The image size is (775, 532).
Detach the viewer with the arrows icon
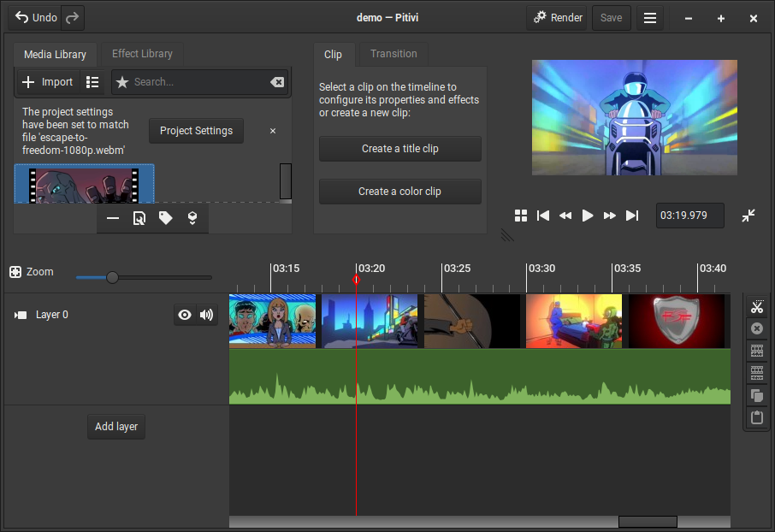point(748,216)
